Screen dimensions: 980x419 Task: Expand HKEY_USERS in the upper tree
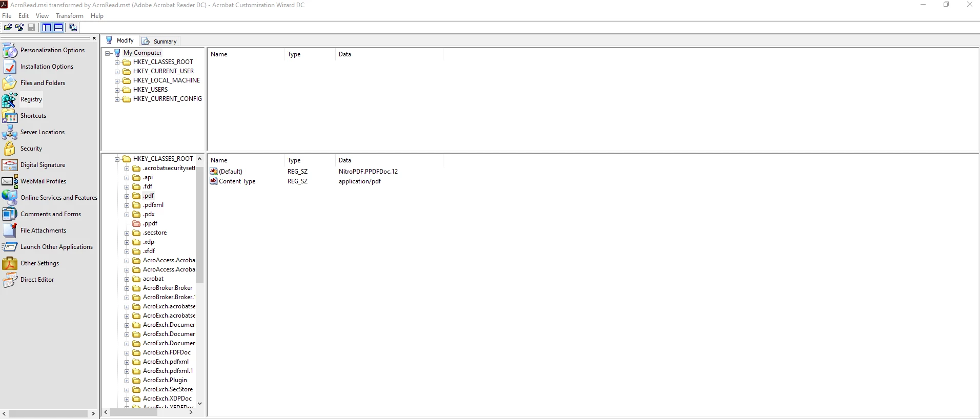click(117, 90)
